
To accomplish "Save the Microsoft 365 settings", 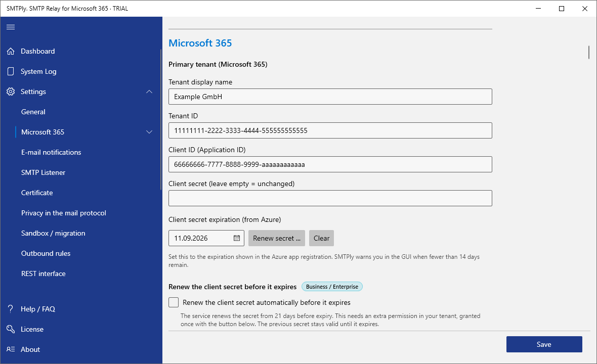I will [544, 344].
